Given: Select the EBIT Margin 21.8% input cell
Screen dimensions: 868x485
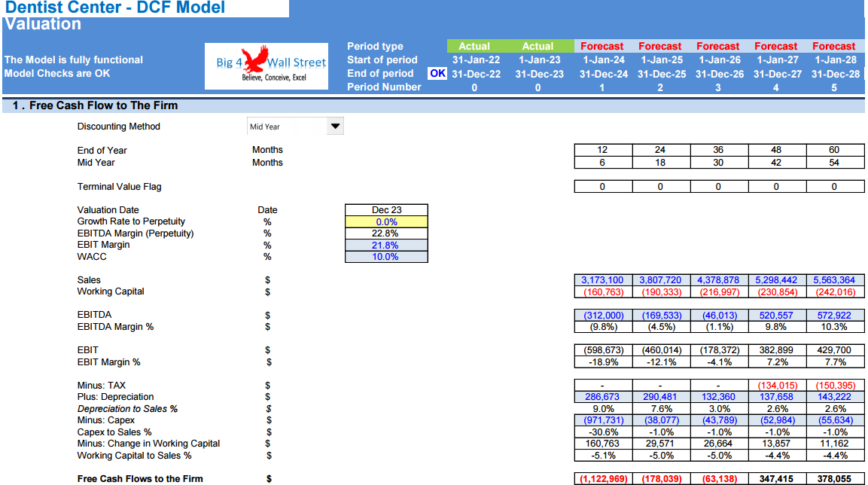Looking at the screenshot, I should 386,246.
